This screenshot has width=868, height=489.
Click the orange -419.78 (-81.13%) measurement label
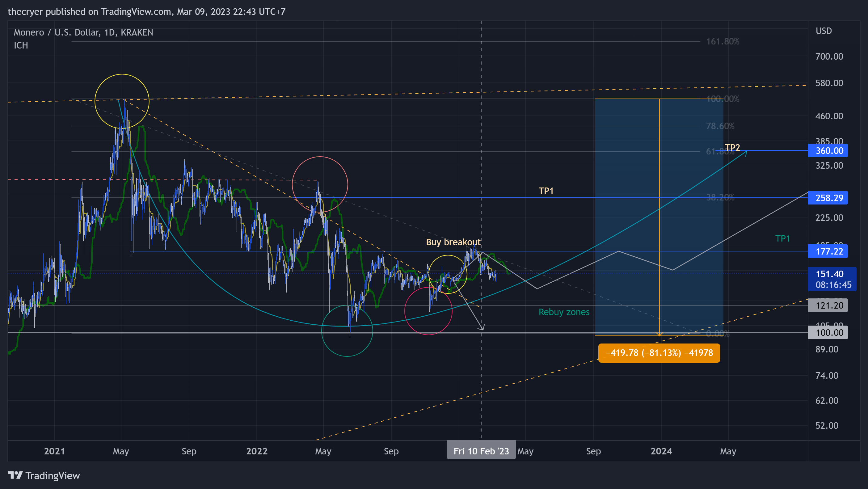tap(659, 353)
